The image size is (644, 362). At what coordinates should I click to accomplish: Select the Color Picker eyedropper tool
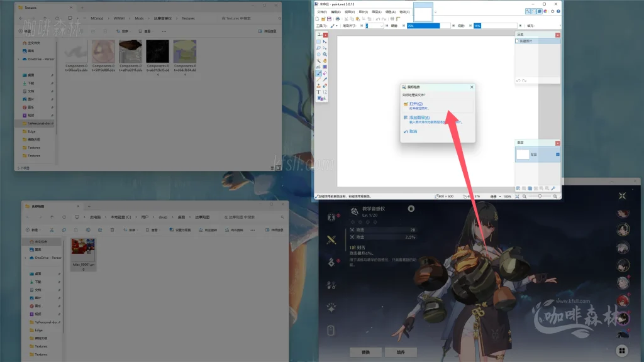(x=325, y=79)
